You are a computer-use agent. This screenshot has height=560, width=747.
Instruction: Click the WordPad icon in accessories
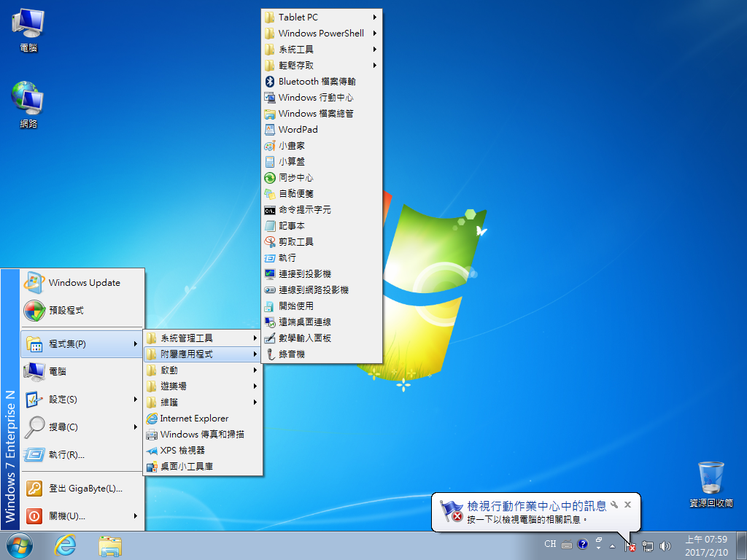(270, 130)
